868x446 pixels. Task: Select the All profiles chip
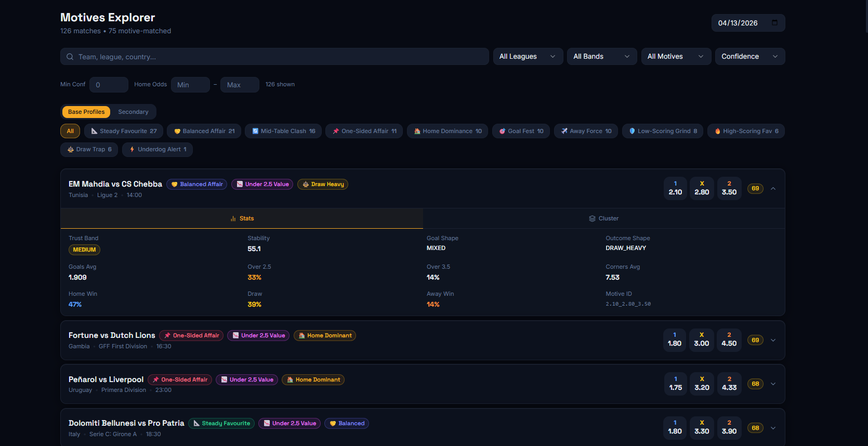coord(70,131)
